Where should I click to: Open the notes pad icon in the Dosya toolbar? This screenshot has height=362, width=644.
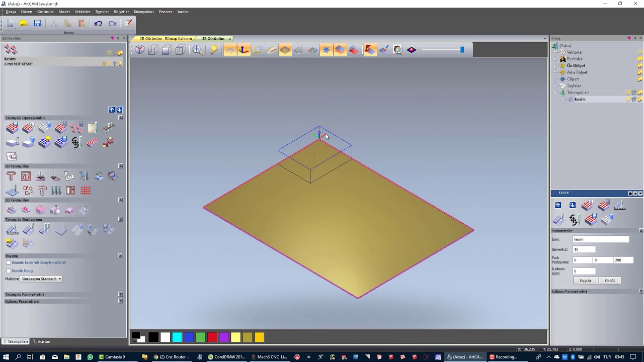pyautogui.click(x=128, y=23)
